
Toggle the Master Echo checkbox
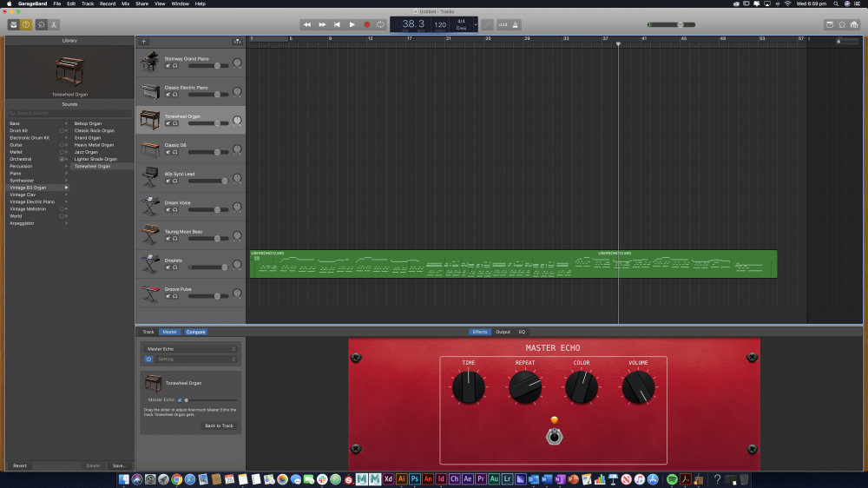pyautogui.click(x=180, y=400)
